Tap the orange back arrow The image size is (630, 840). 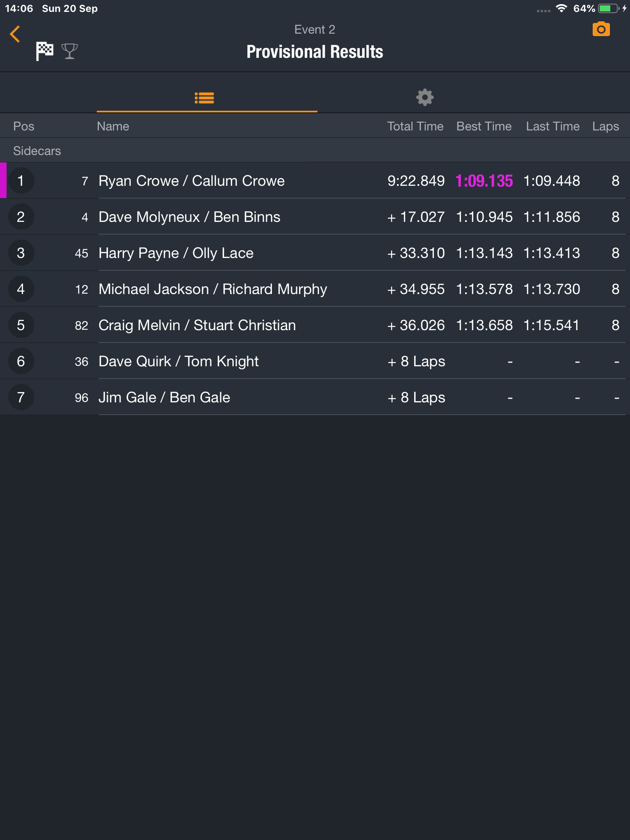pyautogui.click(x=15, y=34)
